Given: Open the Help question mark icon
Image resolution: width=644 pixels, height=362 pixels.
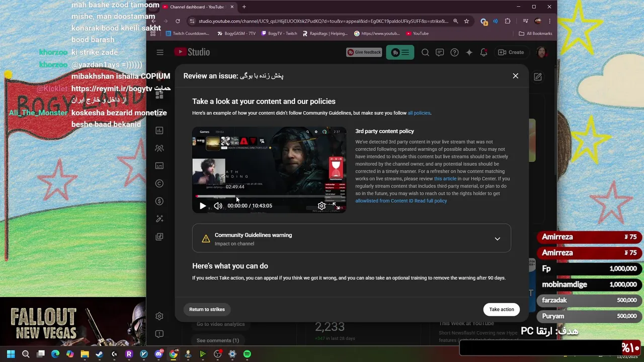Looking at the screenshot, I should click(x=454, y=52).
